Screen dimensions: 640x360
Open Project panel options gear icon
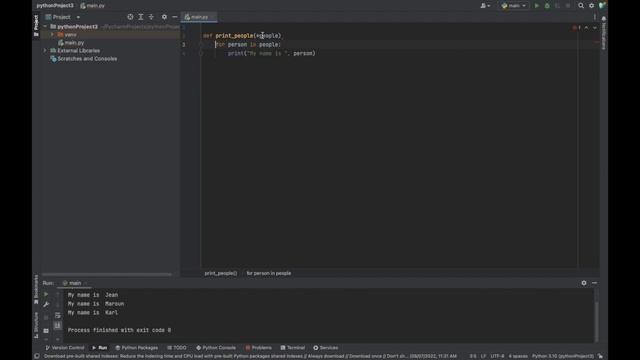point(164,17)
